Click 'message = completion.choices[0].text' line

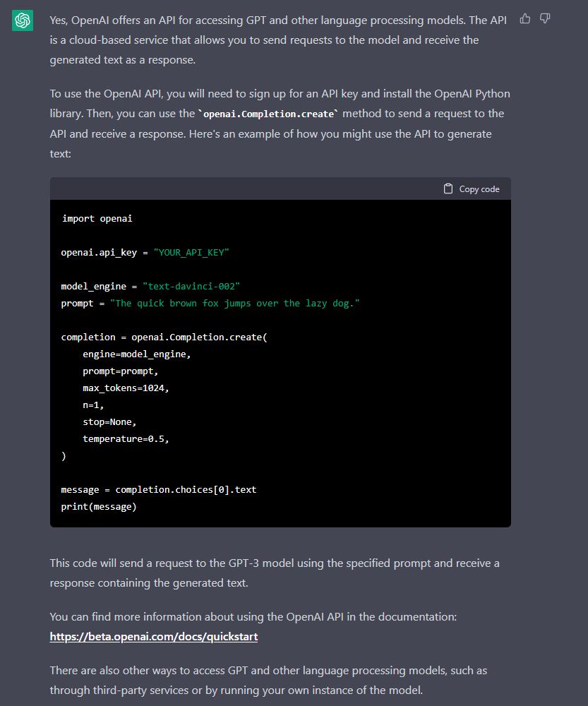[x=159, y=489]
